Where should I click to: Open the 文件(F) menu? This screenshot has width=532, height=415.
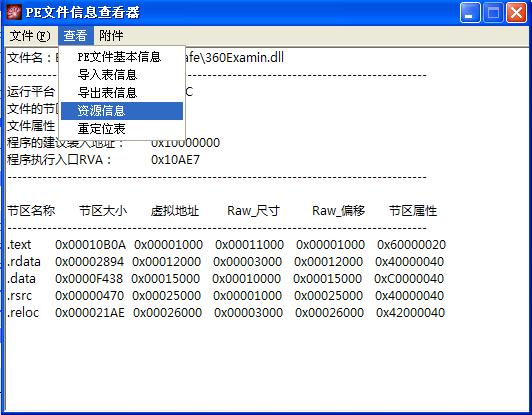(x=30, y=36)
